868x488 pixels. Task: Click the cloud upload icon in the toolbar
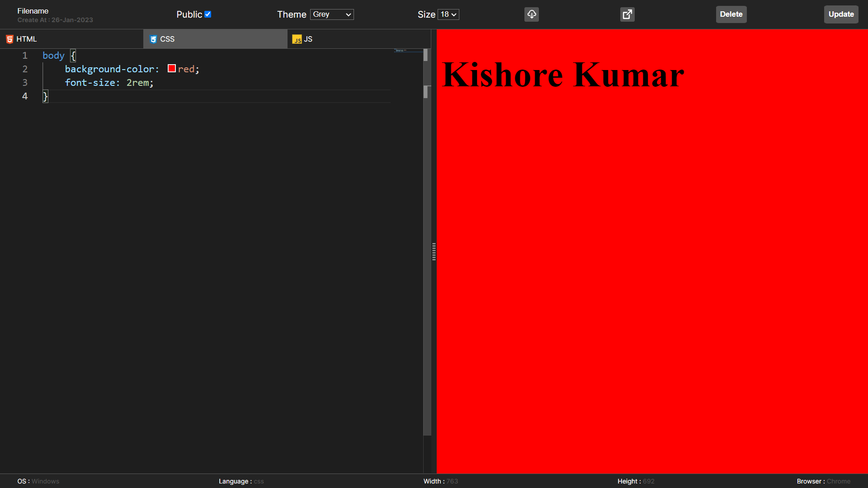(x=531, y=14)
